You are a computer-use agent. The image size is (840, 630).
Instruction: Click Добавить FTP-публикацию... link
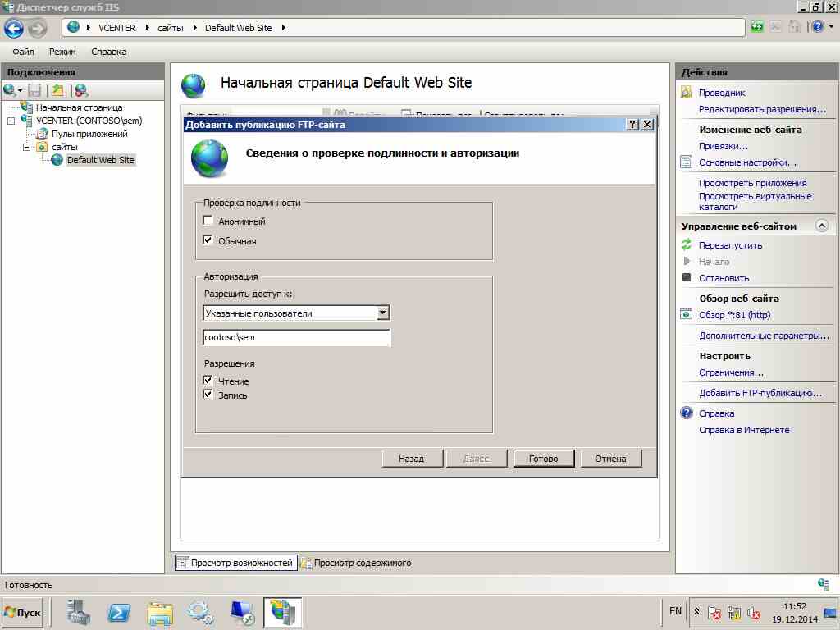(x=760, y=393)
